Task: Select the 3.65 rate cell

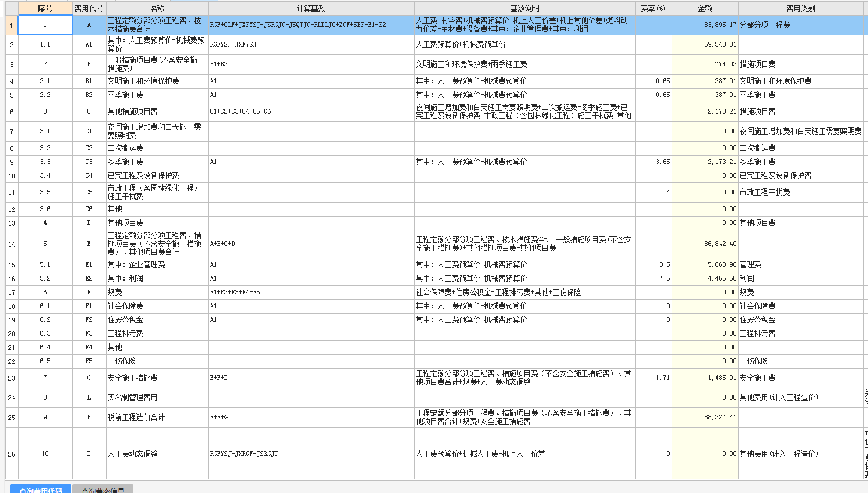Action: pos(654,162)
